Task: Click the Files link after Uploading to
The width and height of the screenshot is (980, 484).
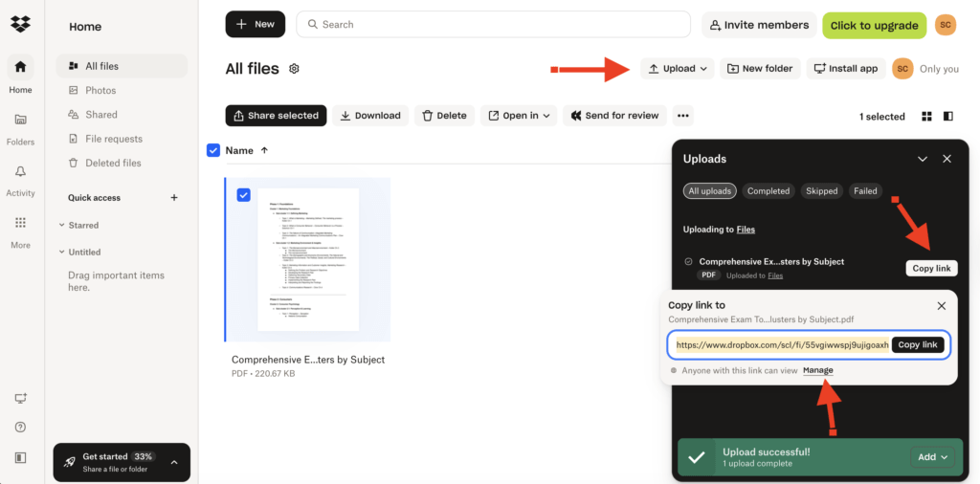Action: 746,230
